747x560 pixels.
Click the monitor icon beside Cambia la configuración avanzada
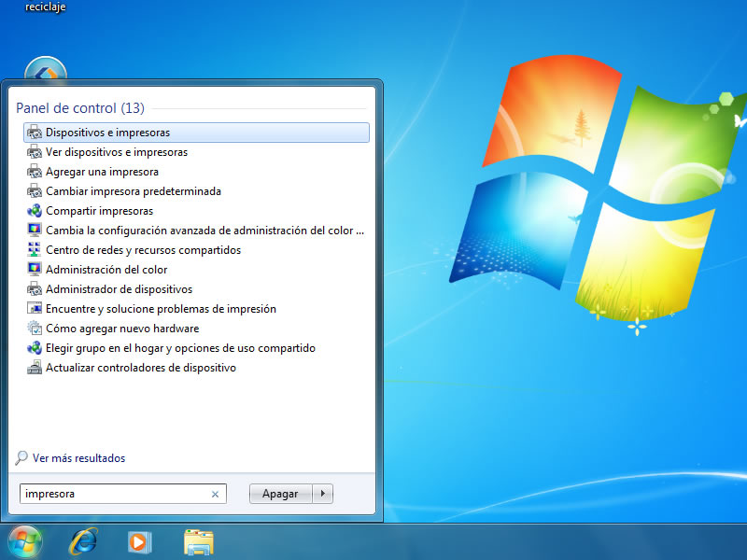point(35,230)
